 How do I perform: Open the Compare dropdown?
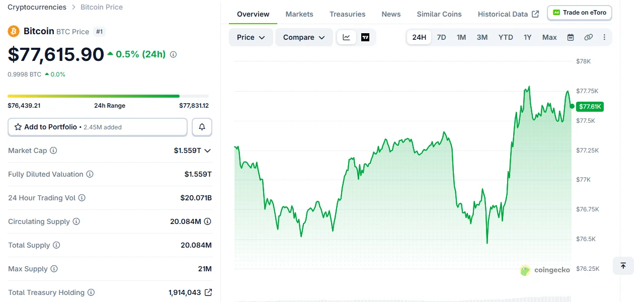pyautogui.click(x=304, y=37)
